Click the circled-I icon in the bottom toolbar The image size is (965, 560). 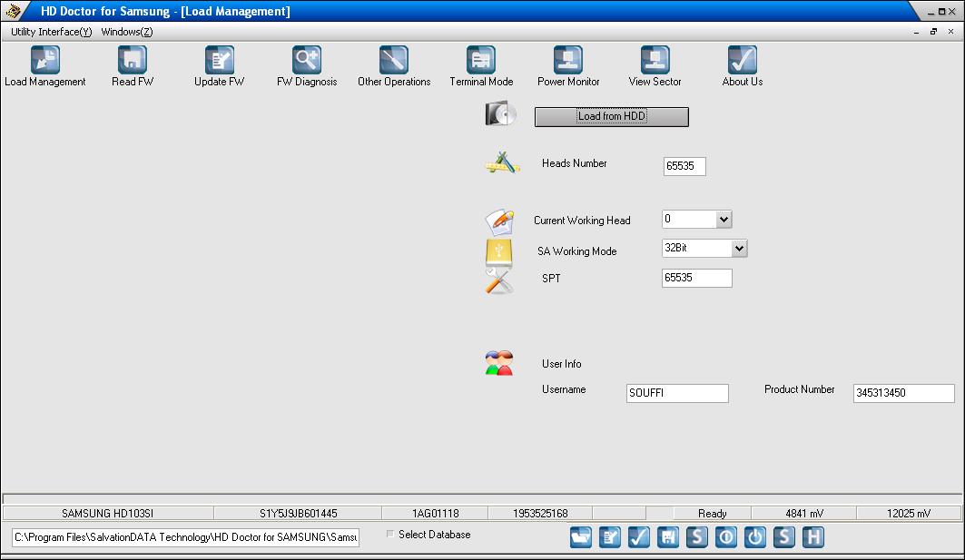click(x=726, y=537)
